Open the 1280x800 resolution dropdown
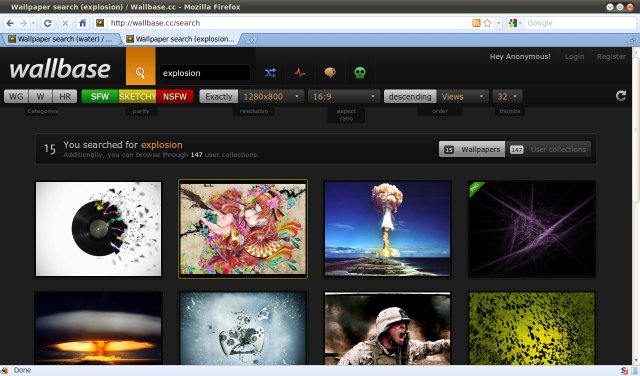The height and width of the screenshot is (376, 640). click(271, 96)
